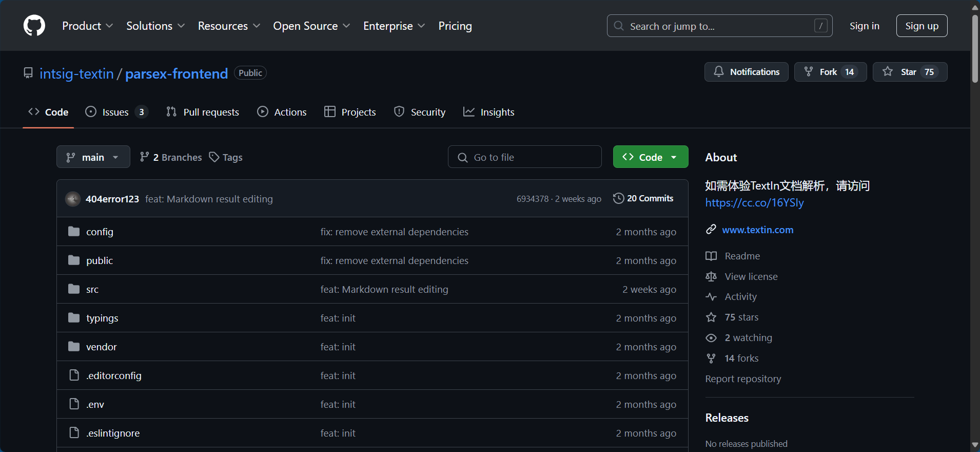Go to the Insights tab
This screenshot has height=452, width=980.
[x=488, y=112]
